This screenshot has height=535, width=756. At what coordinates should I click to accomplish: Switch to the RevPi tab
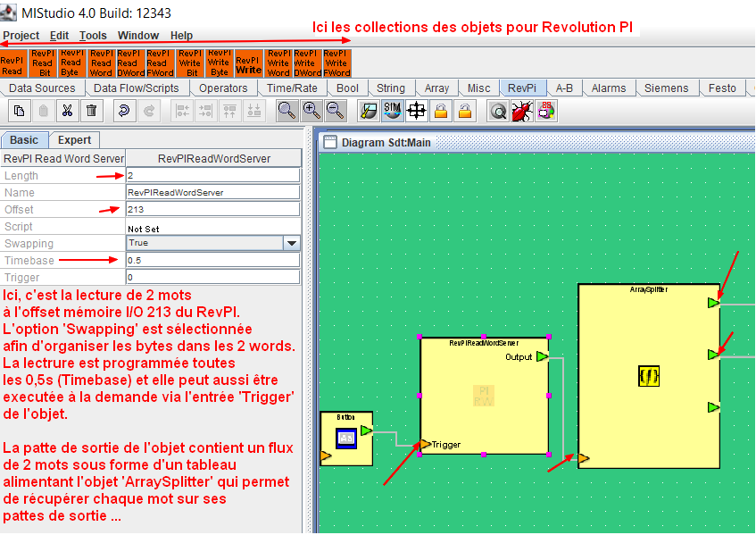pos(522,88)
